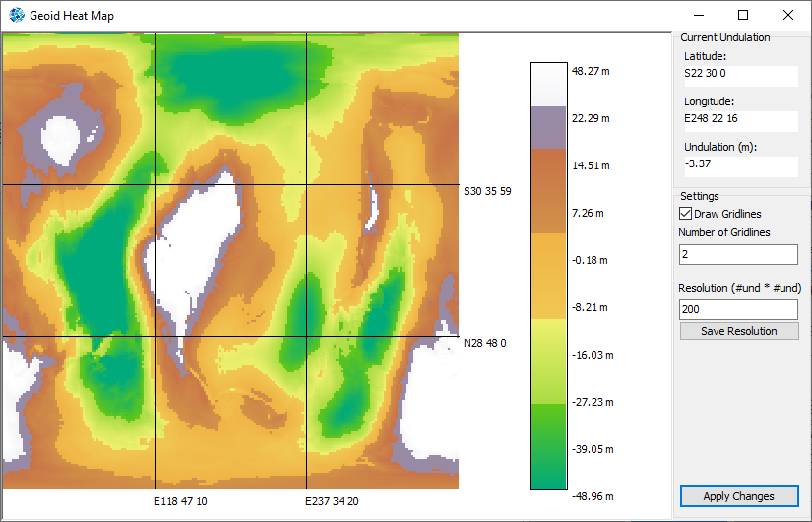Screen dimensions: 812x522
Task: Click the -48.96 m legend label
Action: (x=593, y=496)
